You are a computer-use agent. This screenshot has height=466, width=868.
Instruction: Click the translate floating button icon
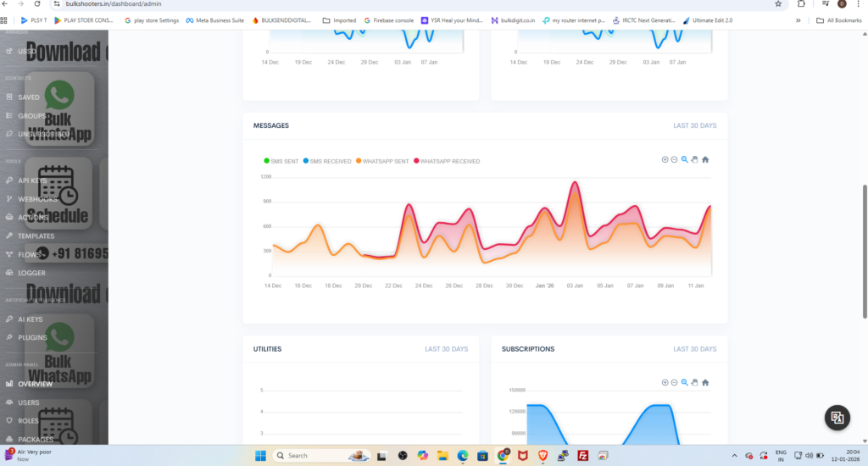point(837,417)
